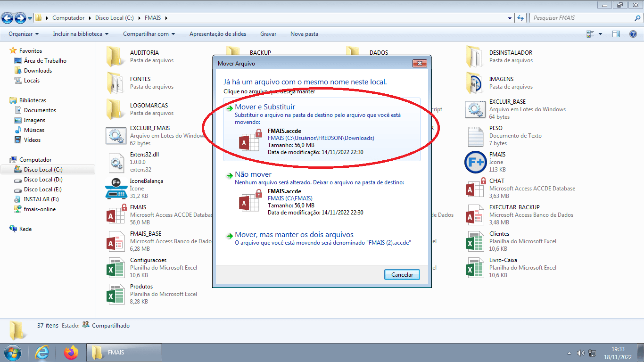This screenshot has height=362, width=644.
Task: Click the back navigation arrow
Action: (8, 18)
